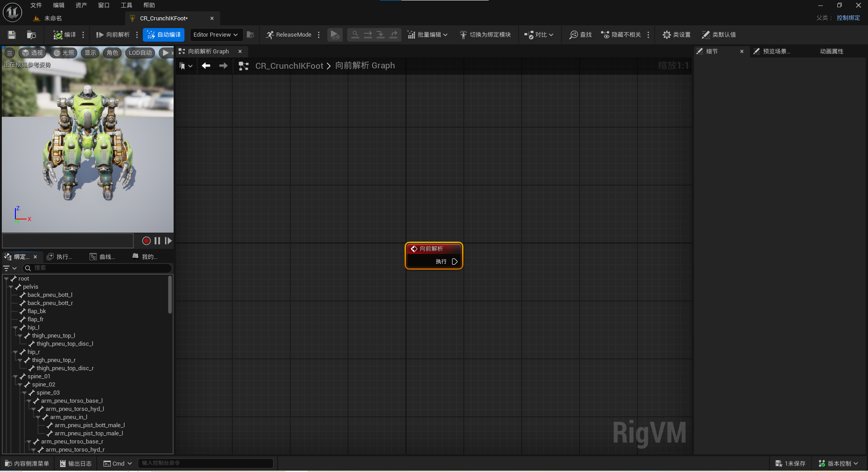Open graph bookmarks dropdown
Screen dimensions: 868x472
pyautogui.click(x=186, y=66)
